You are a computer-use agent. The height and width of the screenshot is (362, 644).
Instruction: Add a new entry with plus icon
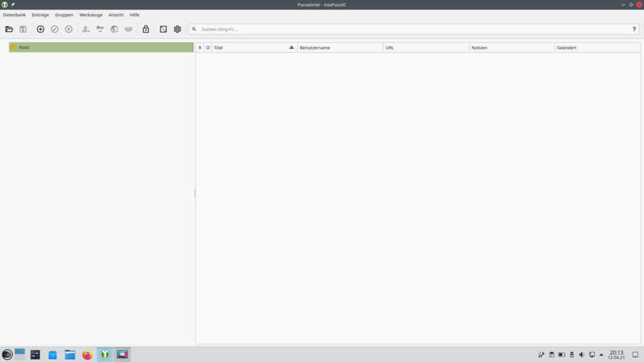pos(40,29)
